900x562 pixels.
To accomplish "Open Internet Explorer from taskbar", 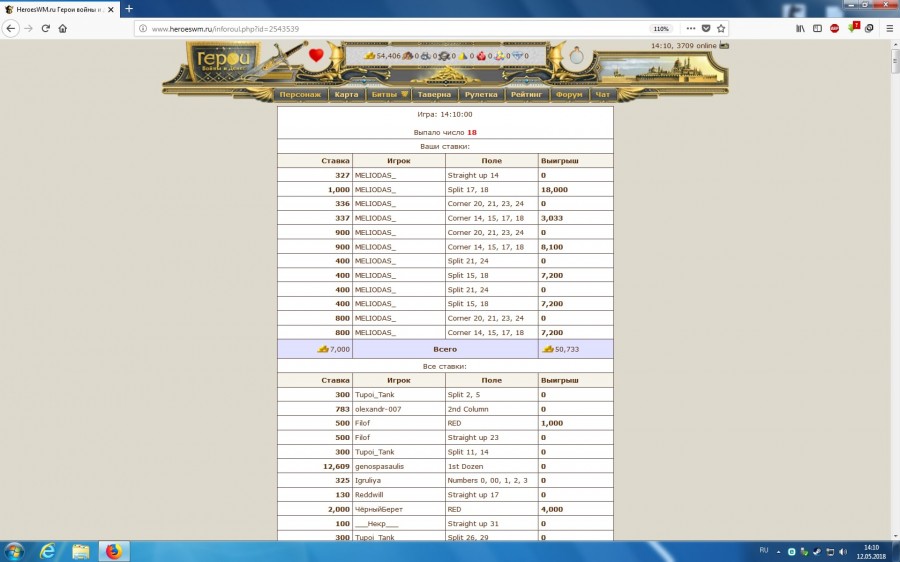I will (47, 551).
